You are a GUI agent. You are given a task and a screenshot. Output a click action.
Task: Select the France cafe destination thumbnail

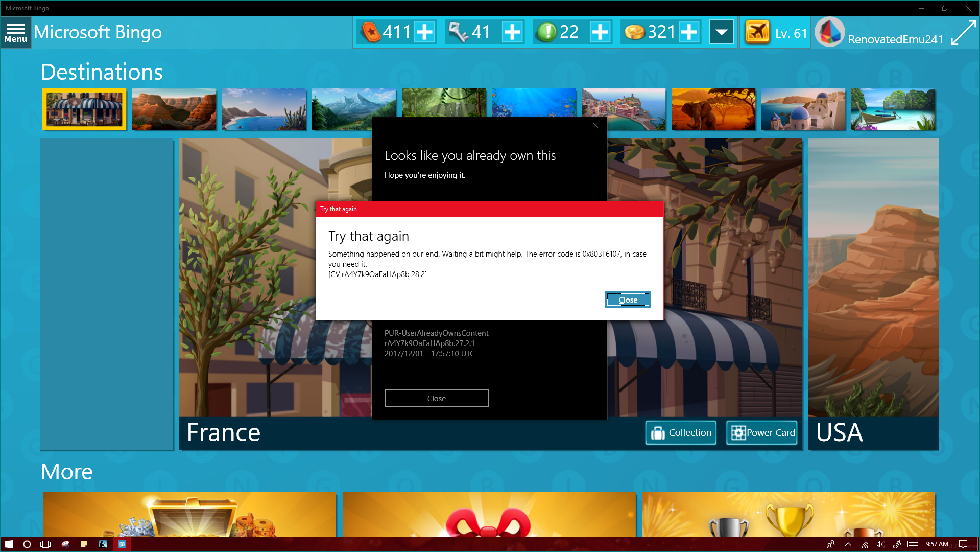(84, 109)
